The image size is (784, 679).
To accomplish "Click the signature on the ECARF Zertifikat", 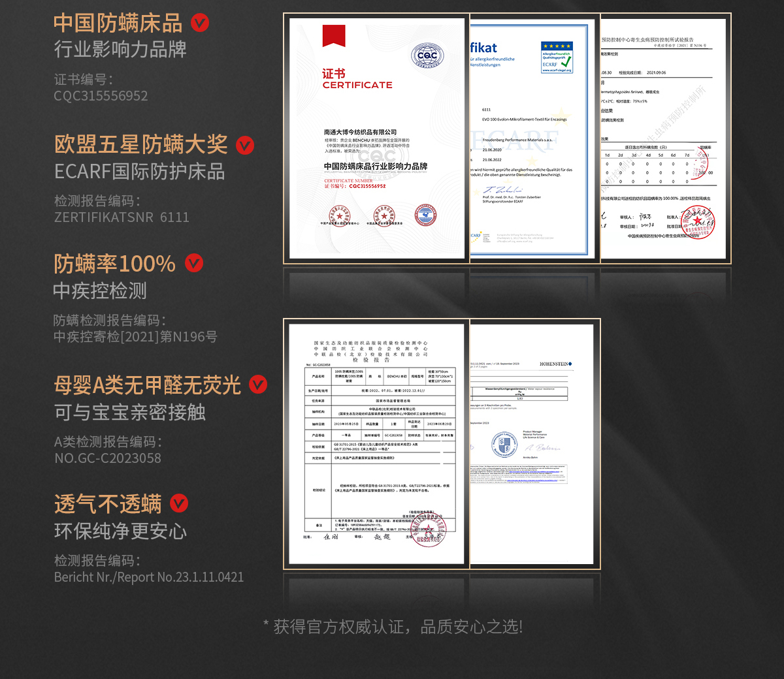I will point(502,190).
